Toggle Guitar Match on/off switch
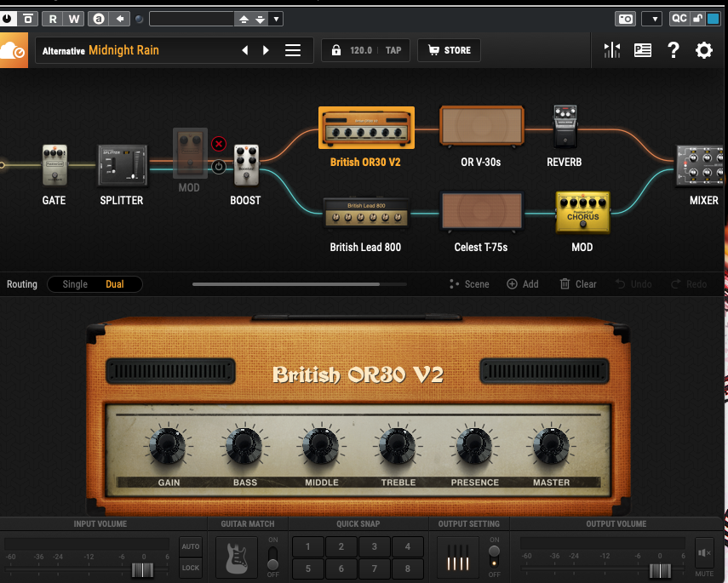This screenshot has width=728, height=583. point(273,558)
